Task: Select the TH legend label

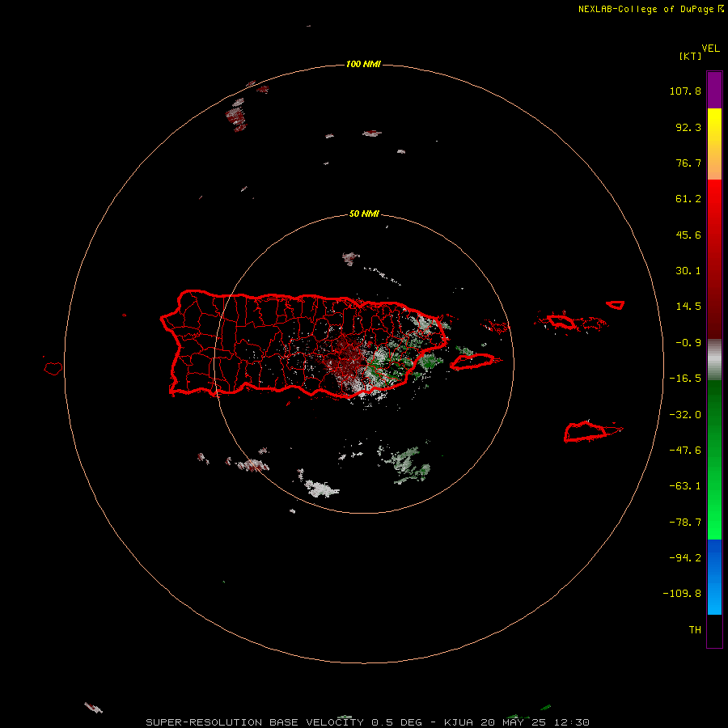Action: pos(695,630)
